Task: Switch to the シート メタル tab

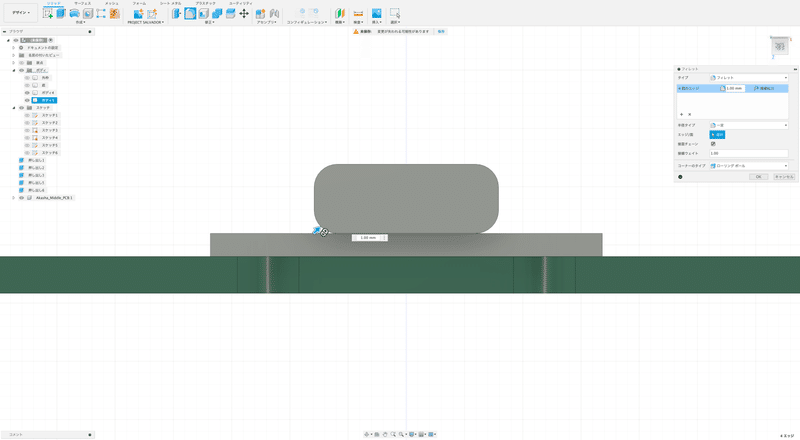Action: coord(170,4)
